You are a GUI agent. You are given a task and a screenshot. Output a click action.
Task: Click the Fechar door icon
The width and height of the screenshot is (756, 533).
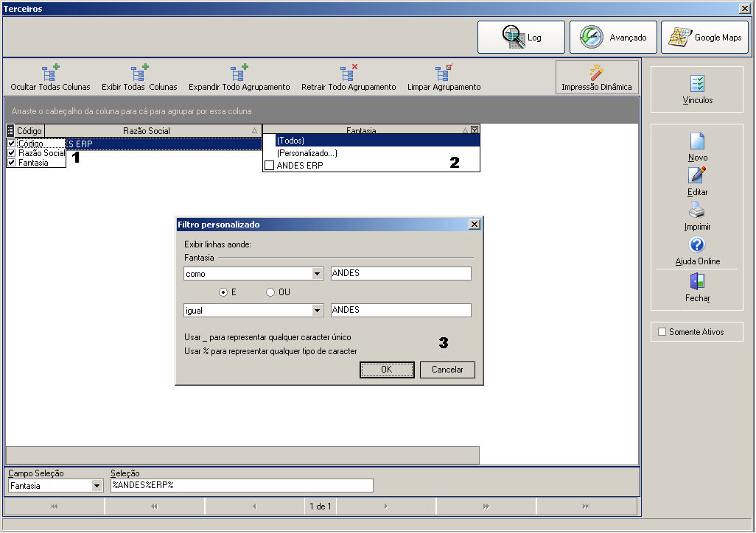click(697, 280)
